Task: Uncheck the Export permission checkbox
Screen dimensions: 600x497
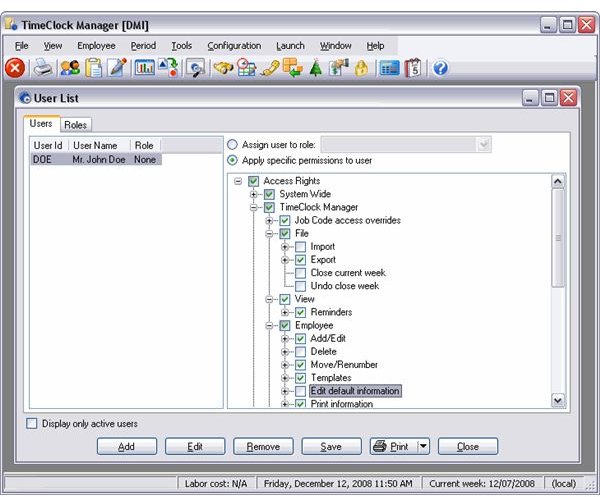Action: (x=300, y=260)
